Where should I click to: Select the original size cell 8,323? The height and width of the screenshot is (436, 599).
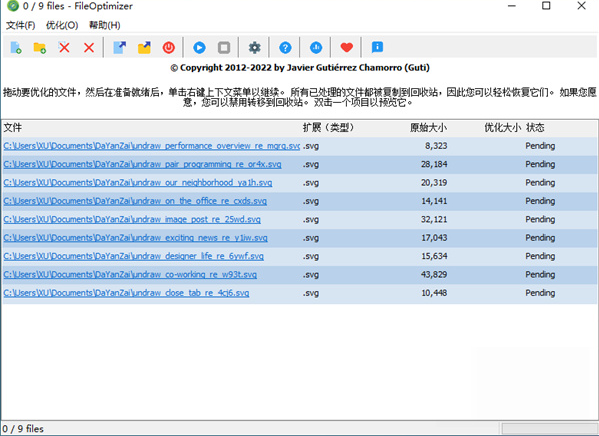point(436,146)
